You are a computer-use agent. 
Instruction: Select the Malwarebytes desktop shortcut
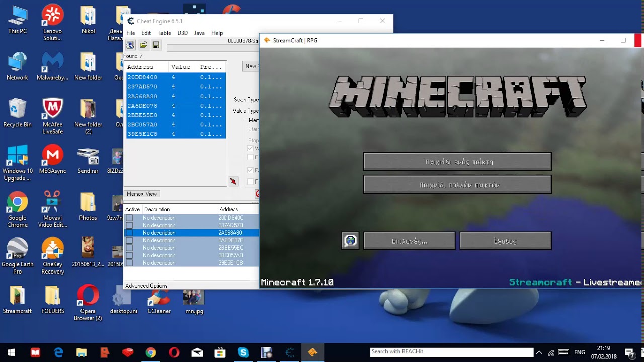point(52,66)
